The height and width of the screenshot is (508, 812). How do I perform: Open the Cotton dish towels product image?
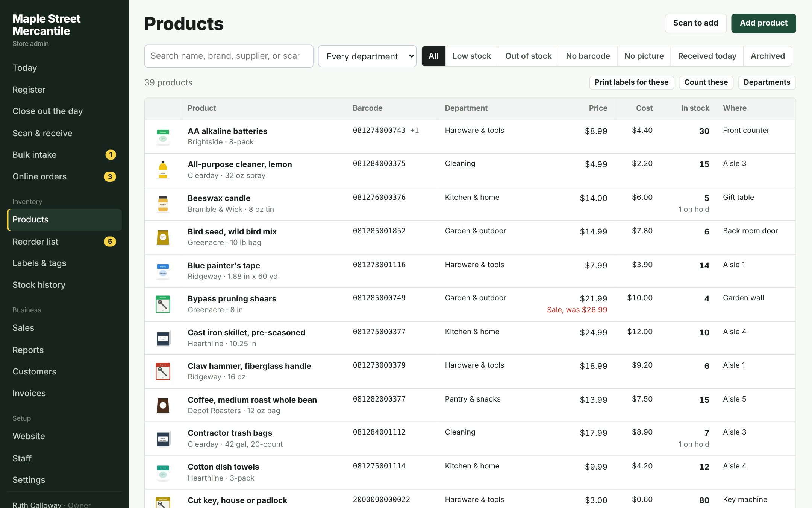163,473
